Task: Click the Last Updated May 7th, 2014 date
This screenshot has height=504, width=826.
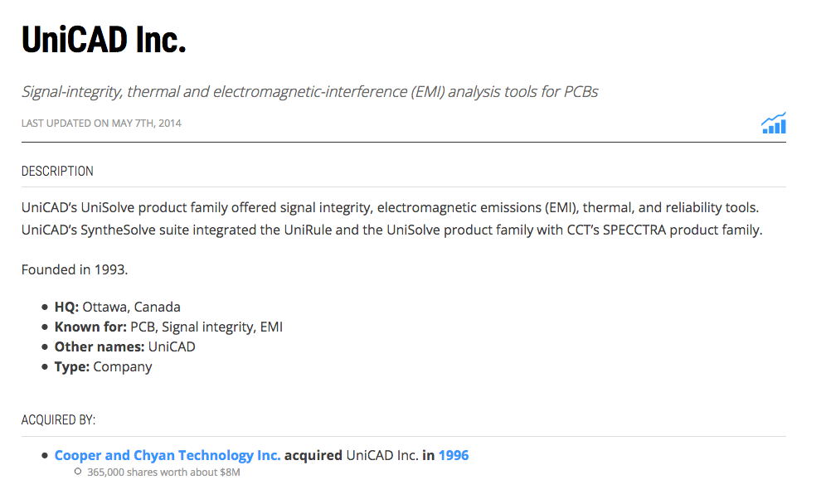Action: (101, 124)
